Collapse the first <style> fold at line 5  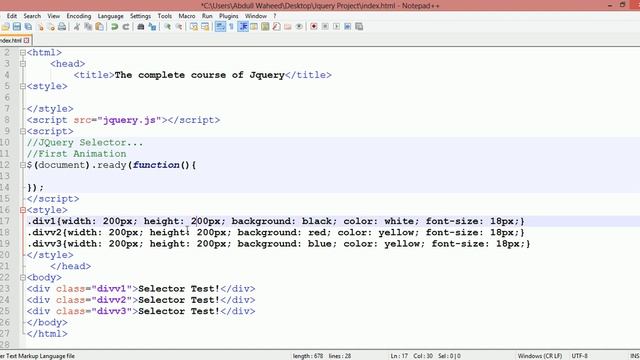click(x=23, y=86)
